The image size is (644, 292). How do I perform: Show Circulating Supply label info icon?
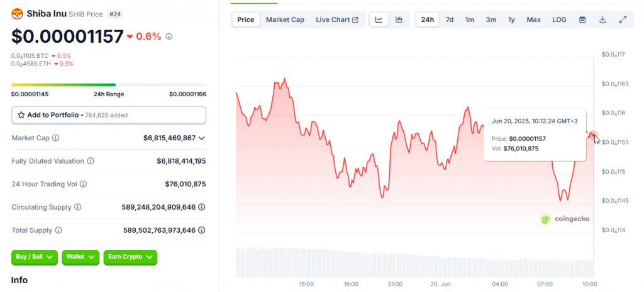click(77, 207)
